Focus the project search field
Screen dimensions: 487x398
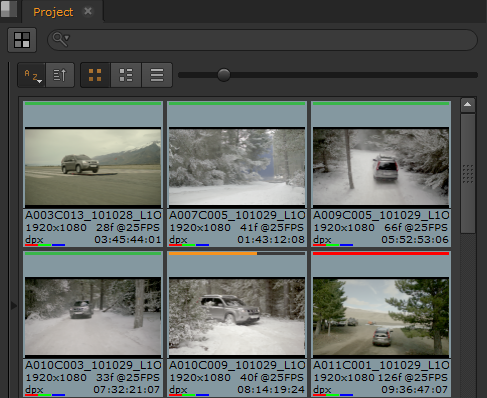tap(262, 40)
